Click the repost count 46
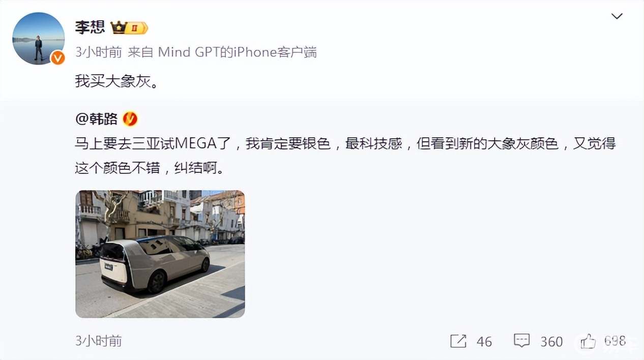 [x=484, y=342]
